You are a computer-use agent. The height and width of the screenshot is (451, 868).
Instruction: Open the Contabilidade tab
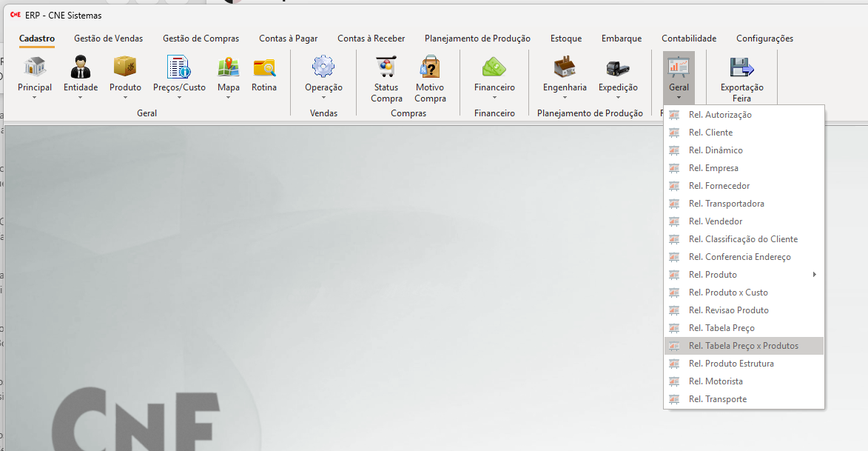[x=689, y=39]
